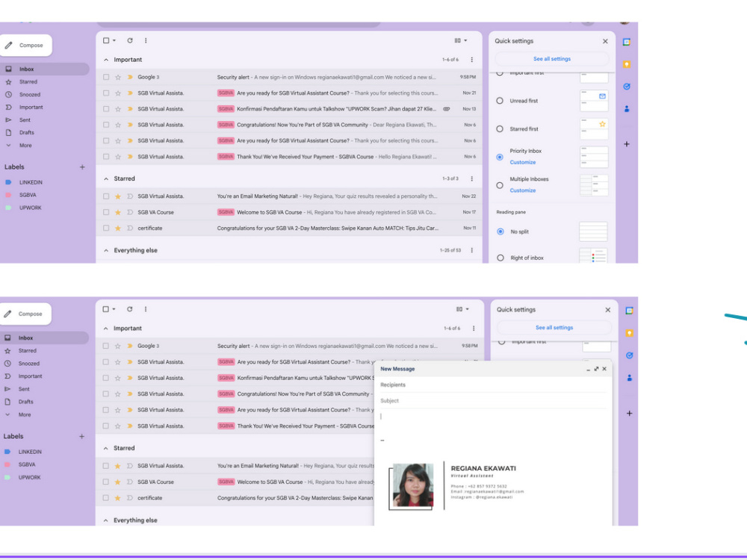Click Compose in the lower Gmail window
747x560 pixels.
(25, 314)
